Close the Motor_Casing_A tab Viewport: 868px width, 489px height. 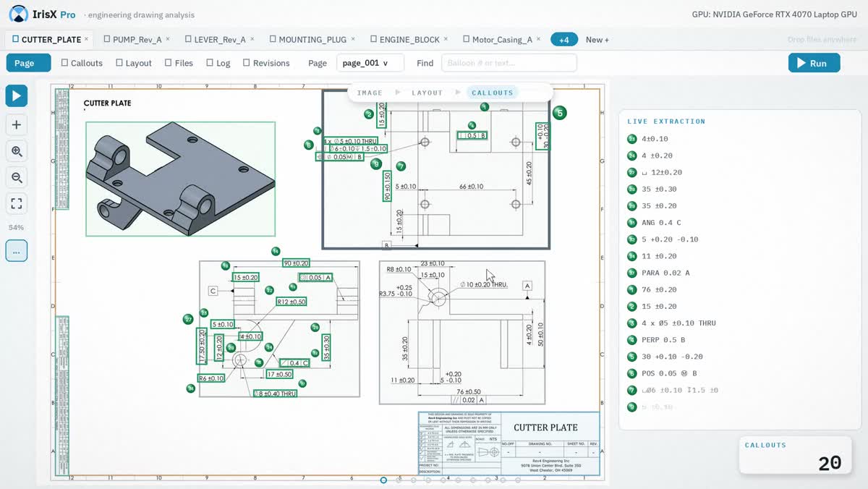(539, 39)
